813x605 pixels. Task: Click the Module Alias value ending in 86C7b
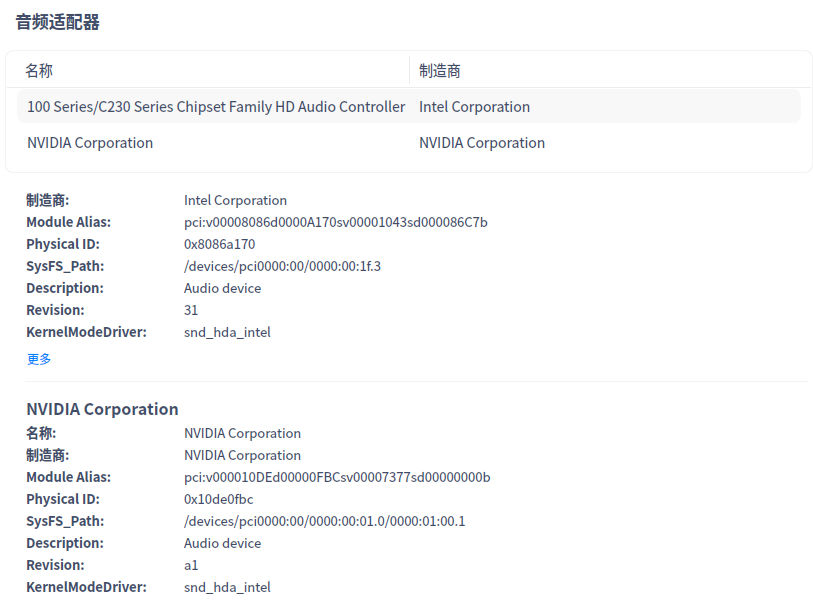pyautogui.click(x=335, y=222)
